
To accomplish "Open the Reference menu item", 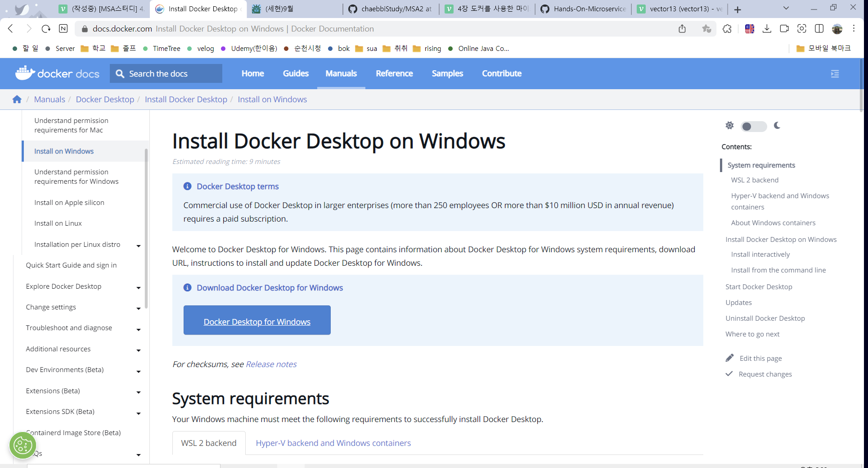I will (394, 73).
